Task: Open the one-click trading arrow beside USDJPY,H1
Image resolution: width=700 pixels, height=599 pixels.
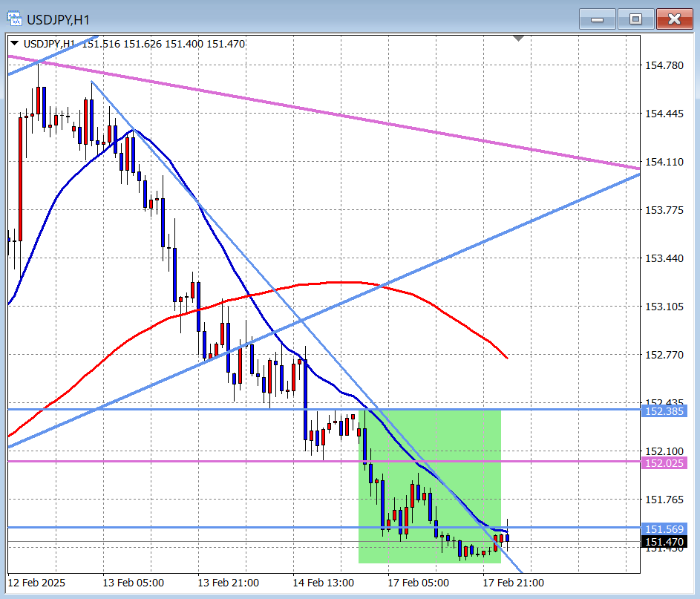Action: [13, 44]
